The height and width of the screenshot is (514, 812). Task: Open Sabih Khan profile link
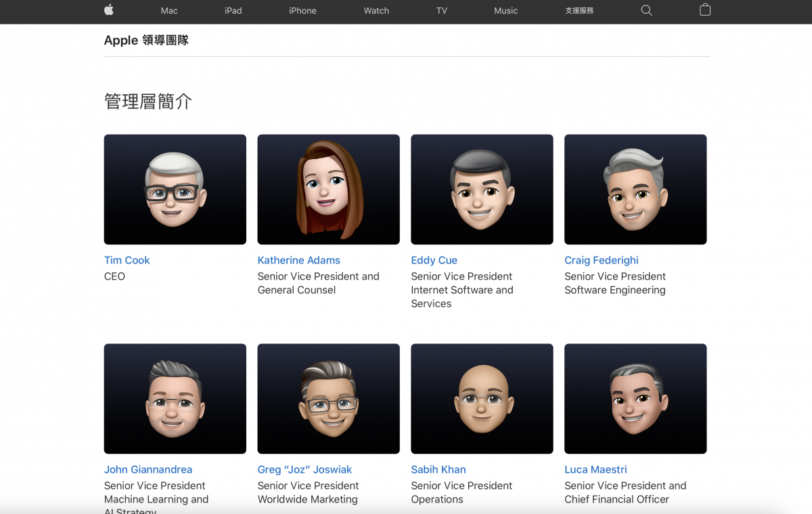(438, 469)
